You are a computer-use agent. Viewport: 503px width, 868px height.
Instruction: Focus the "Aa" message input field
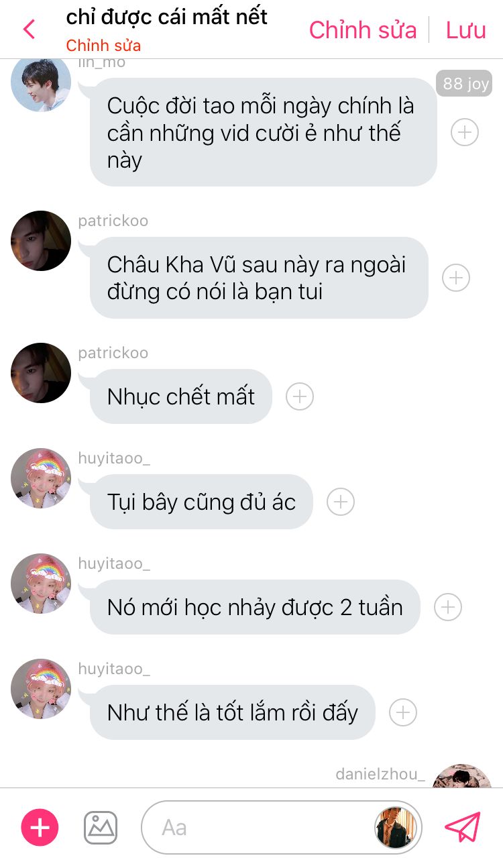258,827
